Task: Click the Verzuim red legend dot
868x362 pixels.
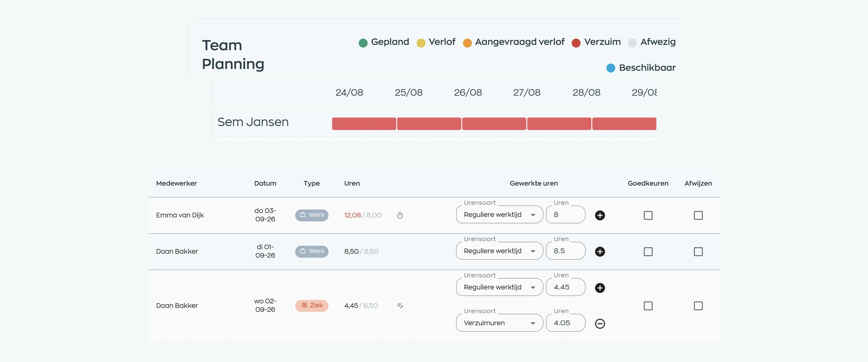Action: [x=576, y=43]
